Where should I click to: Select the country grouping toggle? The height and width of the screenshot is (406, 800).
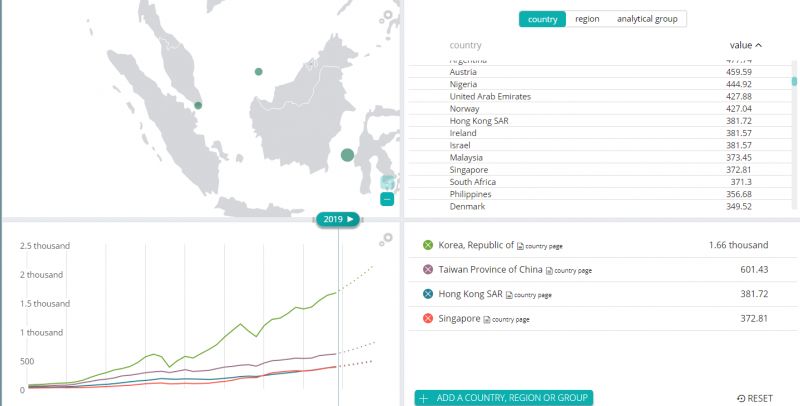[542, 19]
